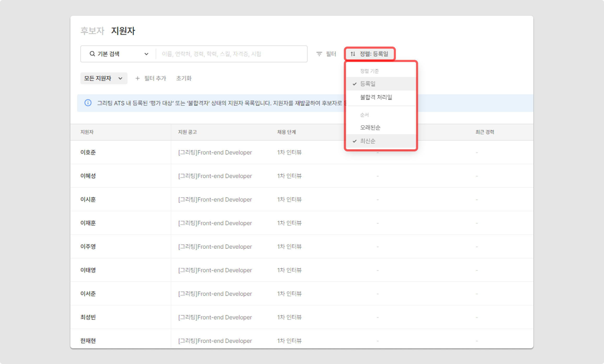Expand the 기본 검색 dropdown chevron
Image resolution: width=604 pixels, height=364 pixels.
click(146, 54)
